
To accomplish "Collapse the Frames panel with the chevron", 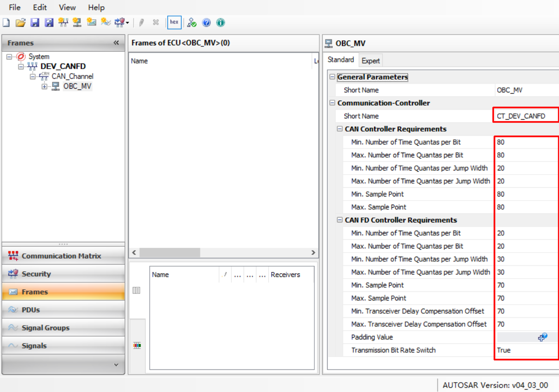I will tap(116, 43).
